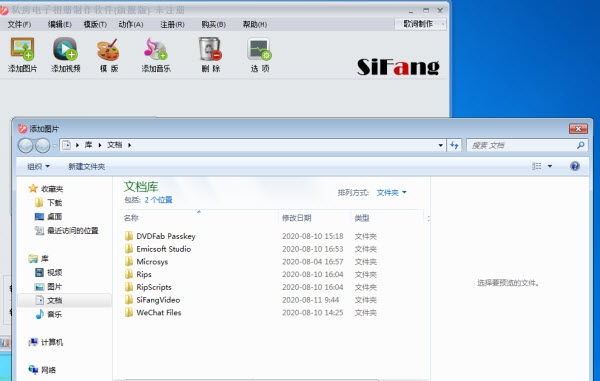This screenshot has width=600, height=381.
Task: Click the 删除 (delete) trash icon
Action: tap(210, 49)
